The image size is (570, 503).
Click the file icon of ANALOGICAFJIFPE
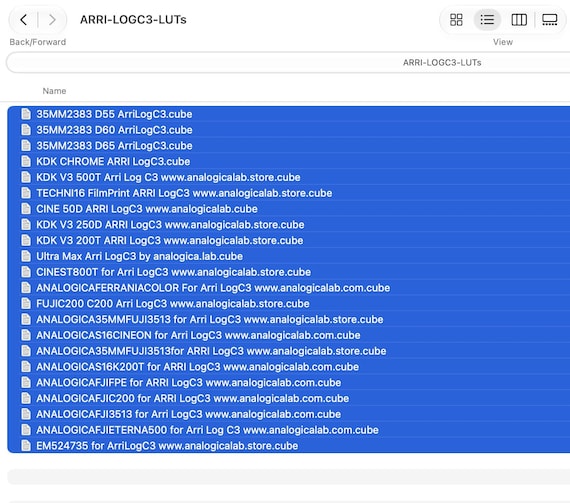pos(26,382)
